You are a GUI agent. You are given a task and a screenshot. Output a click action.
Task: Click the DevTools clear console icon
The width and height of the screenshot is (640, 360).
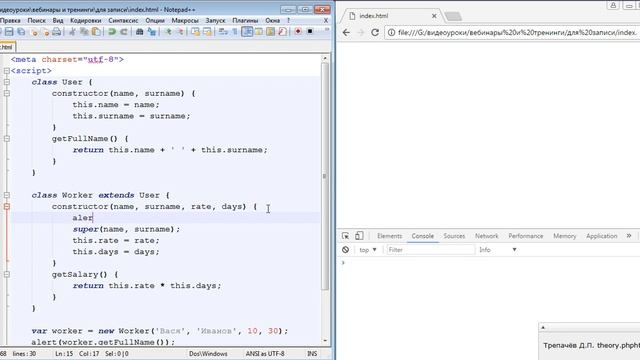point(345,250)
